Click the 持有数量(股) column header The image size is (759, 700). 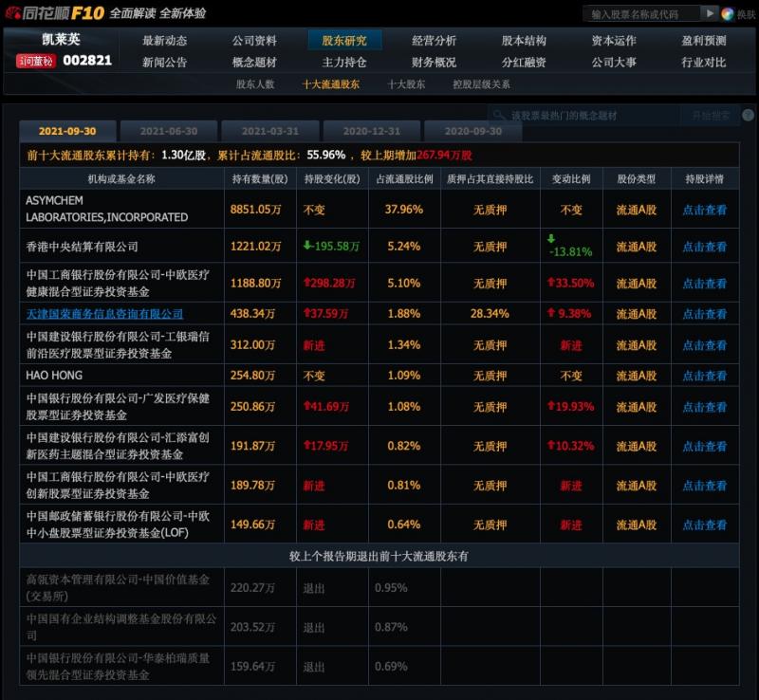pyautogui.click(x=260, y=179)
